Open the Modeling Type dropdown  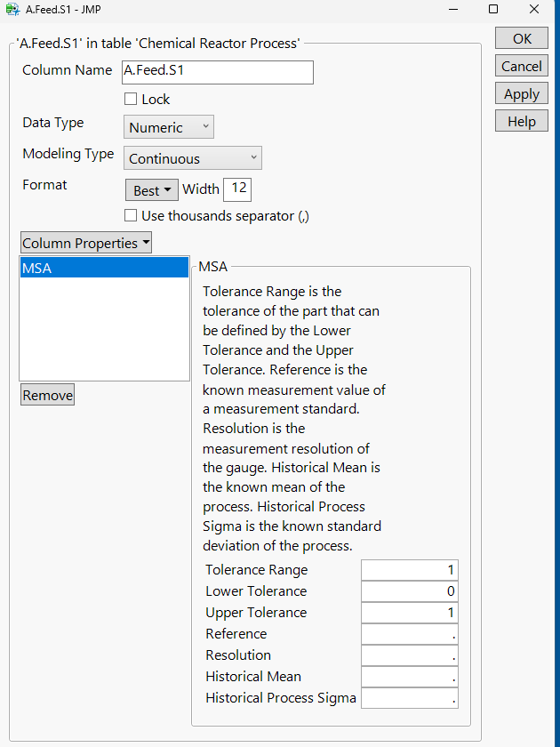coord(193,158)
